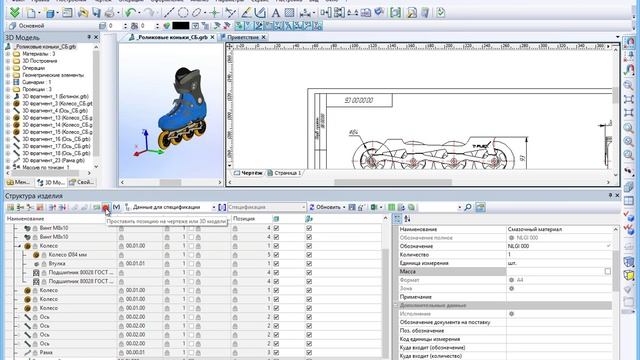Close the Структура изделия panel
Screen dimensions: 640x360
(617, 196)
